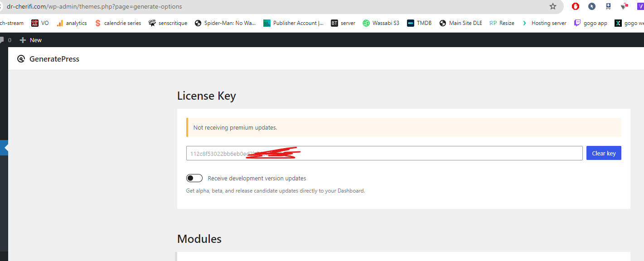Bookmark this page with the star icon

click(x=552, y=6)
